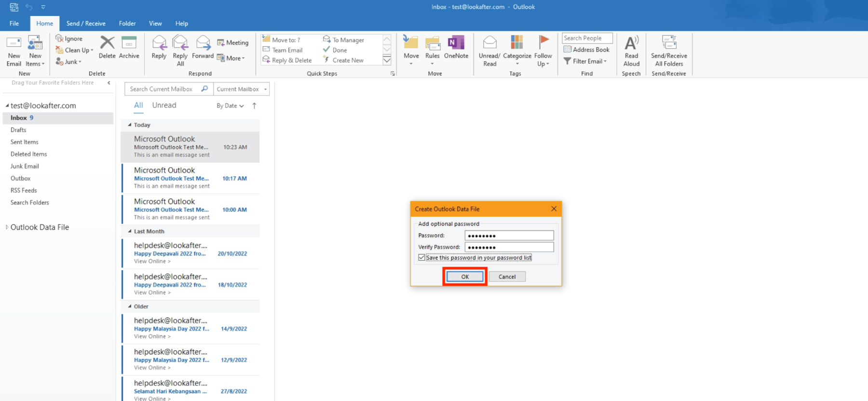This screenshot has width=868, height=401.
Task: Click the Read Aloud icon
Action: 631,44
